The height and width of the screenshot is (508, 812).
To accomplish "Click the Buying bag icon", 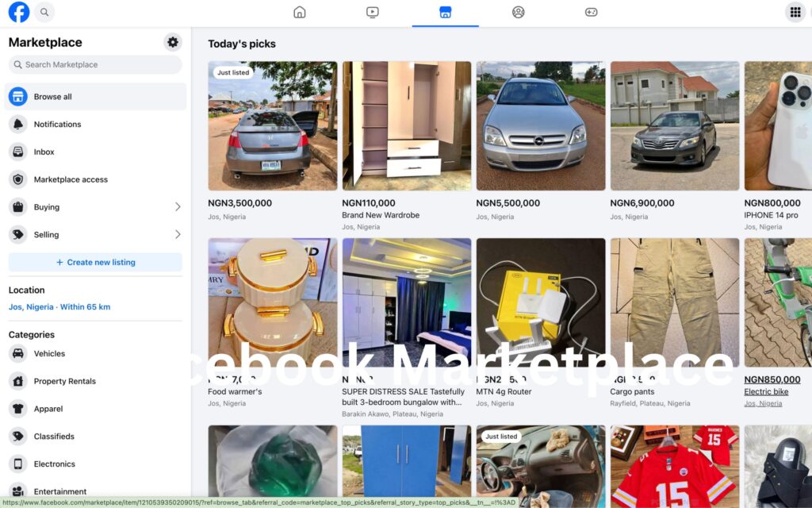I will (x=18, y=207).
